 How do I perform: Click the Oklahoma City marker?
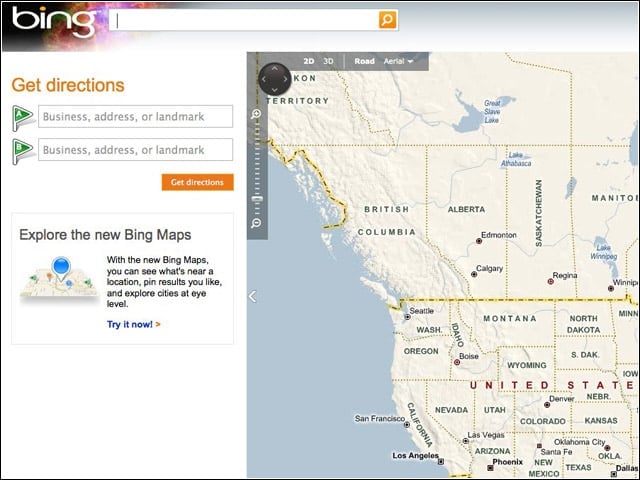click(607, 448)
